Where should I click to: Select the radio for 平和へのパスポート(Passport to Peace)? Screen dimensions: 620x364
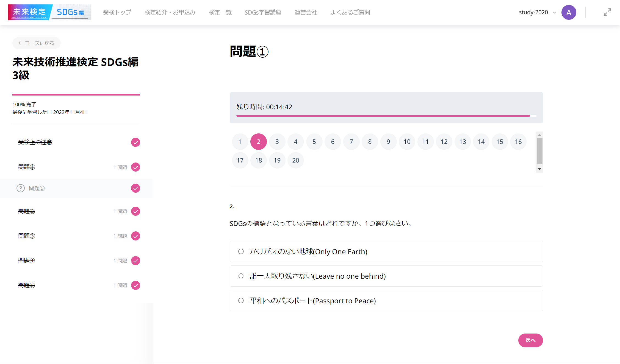point(240,300)
